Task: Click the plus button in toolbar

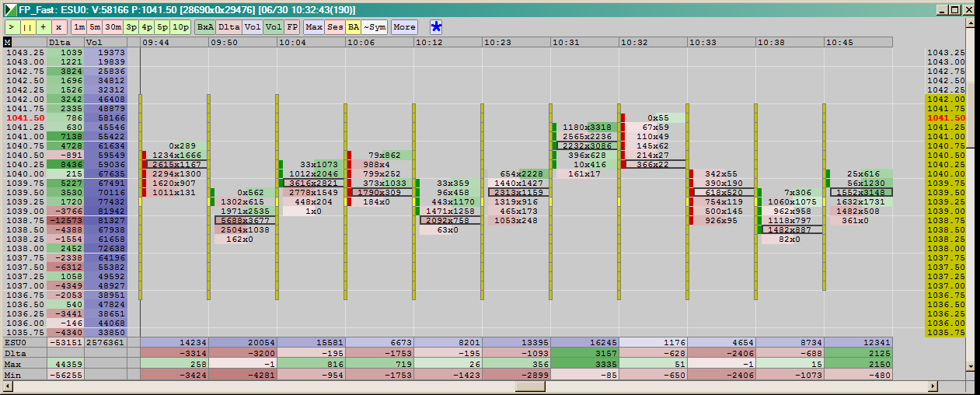Action: (x=43, y=26)
